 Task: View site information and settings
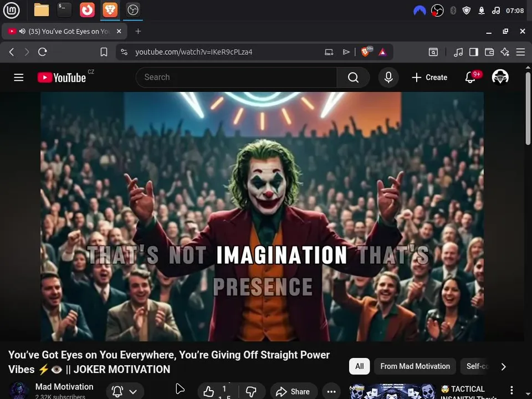124,52
